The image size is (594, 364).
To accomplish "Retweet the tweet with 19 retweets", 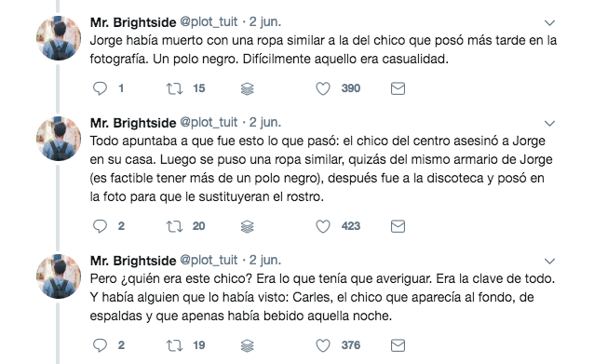I will (174, 345).
